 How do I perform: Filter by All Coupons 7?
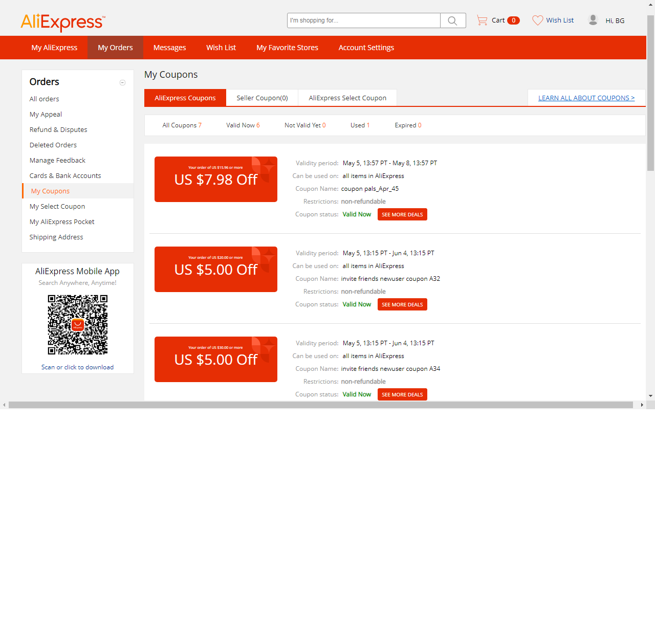click(x=182, y=125)
